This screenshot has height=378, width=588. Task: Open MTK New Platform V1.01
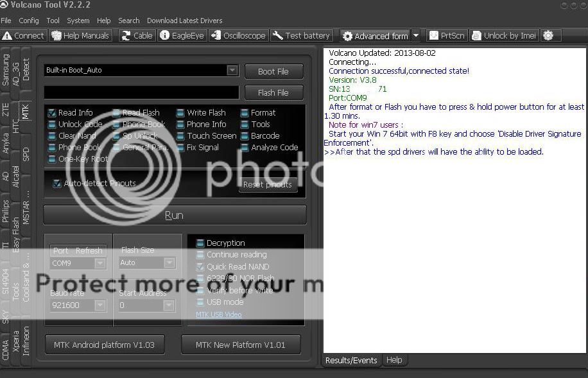(241, 345)
